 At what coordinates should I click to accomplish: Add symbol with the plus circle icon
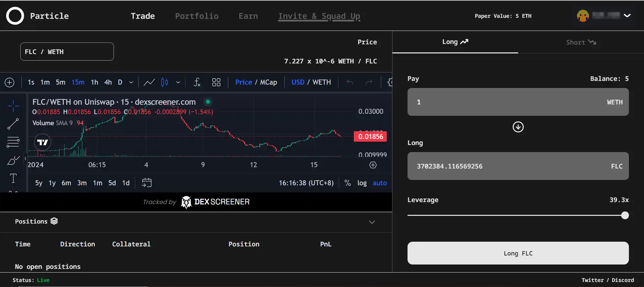10,82
